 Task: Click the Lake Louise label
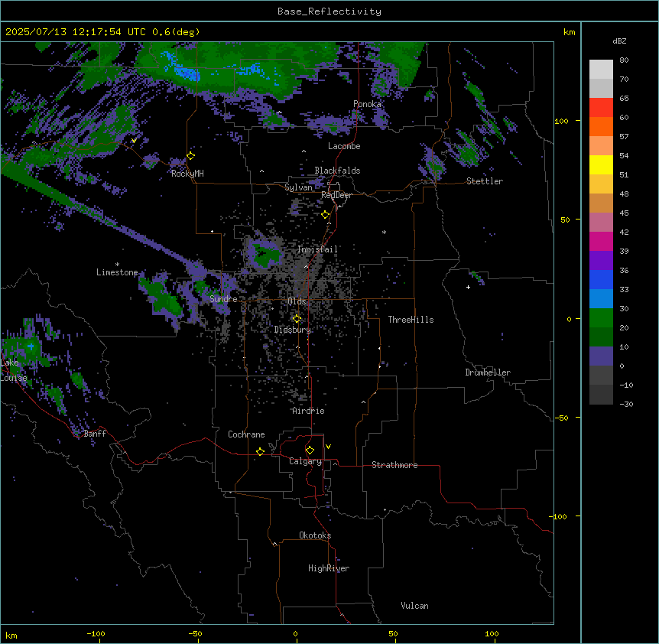coord(14,370)
